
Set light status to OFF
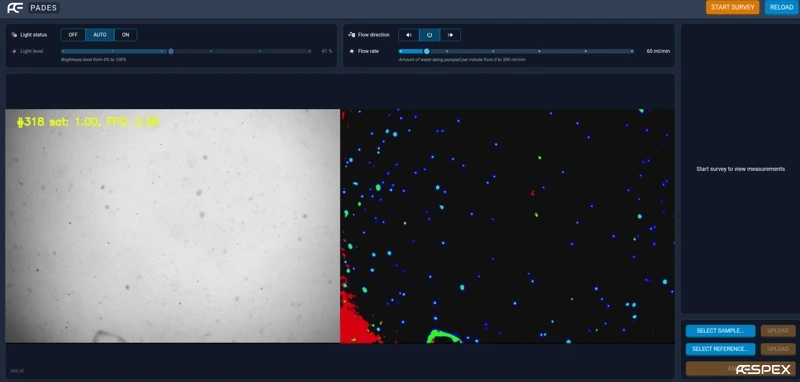(x=73, y=35)
